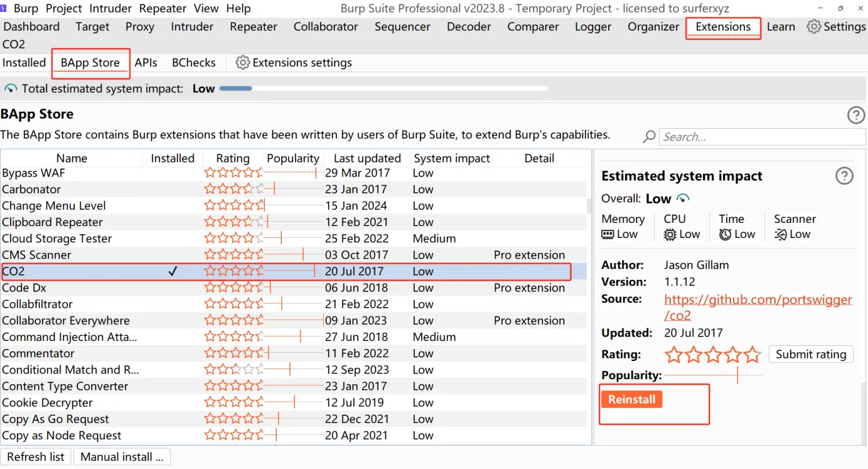The image size is (868, 469).
Task: Click the search magnifier icon
Action: (x=650, y=137)
